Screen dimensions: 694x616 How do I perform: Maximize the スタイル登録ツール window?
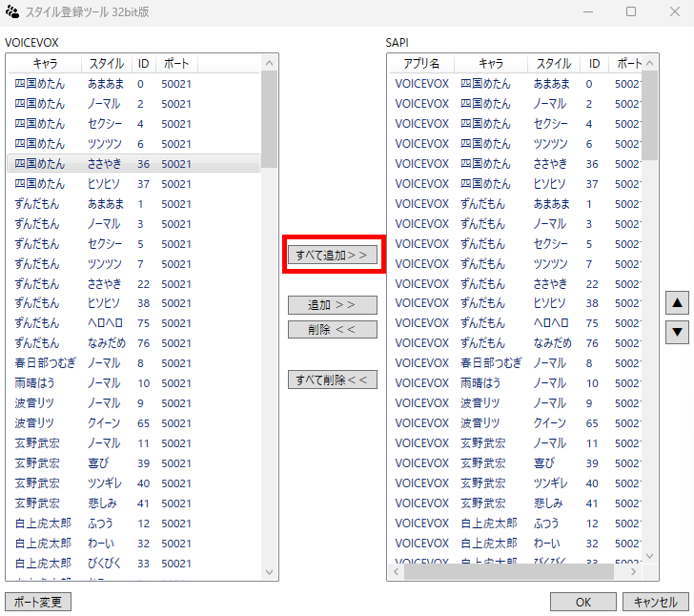click(631, 11)
